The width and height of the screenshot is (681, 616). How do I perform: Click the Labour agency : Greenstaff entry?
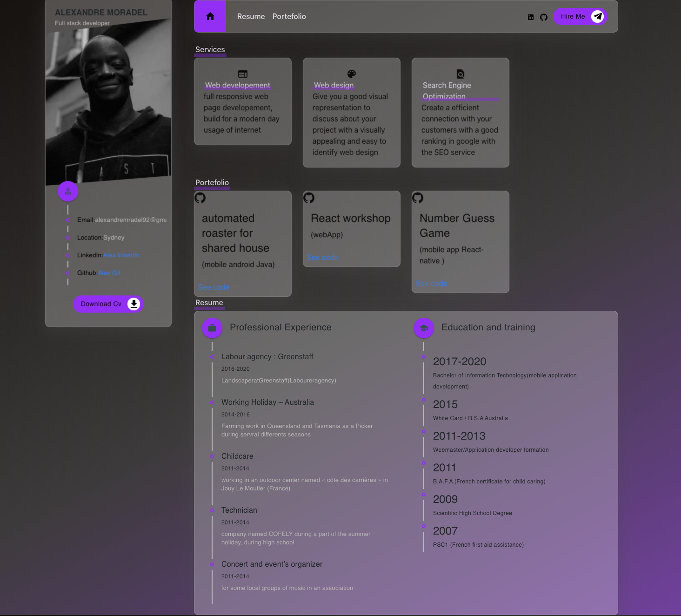(267, 357)
